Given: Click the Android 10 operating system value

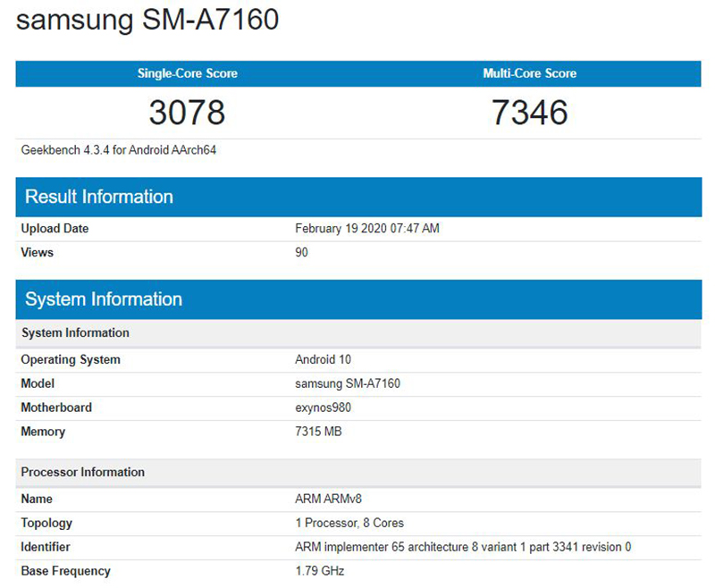Looking at the screenshot, I should pos(323,360).
